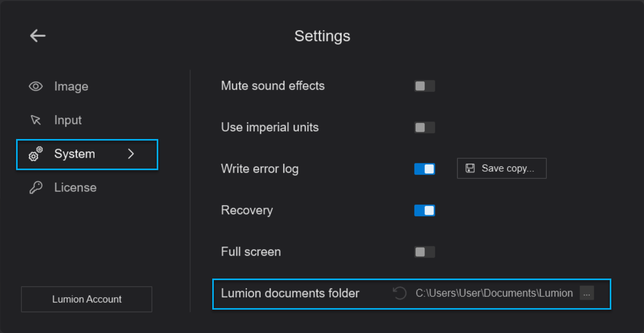Select the eye icon beside Image
644x333 pixels.
(x=35, y=86)
